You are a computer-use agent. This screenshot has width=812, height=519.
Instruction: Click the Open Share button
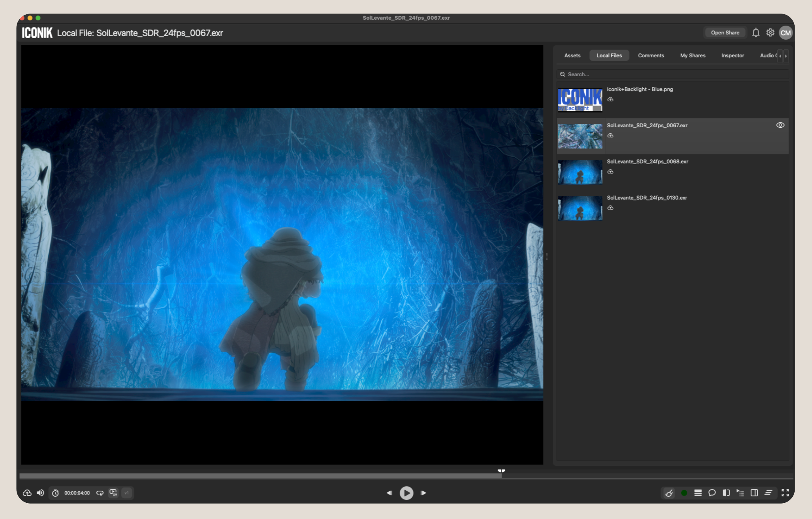(x=725, y=33)
